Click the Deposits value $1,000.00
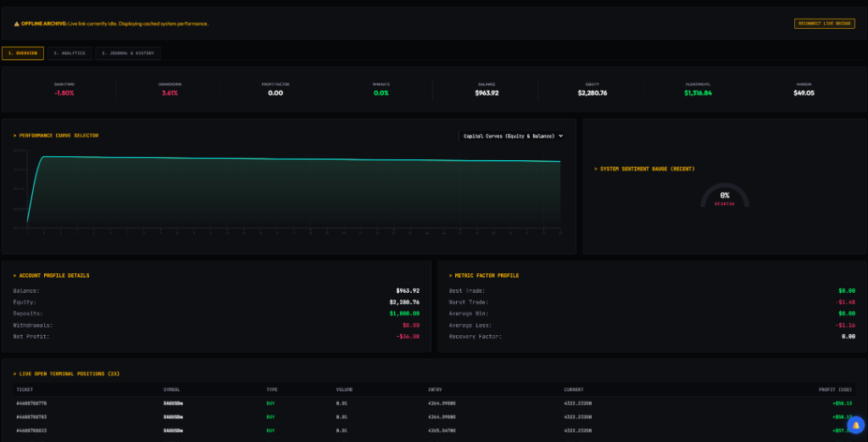This screenshot has width=868, height=442. click(x=404, y=314)
